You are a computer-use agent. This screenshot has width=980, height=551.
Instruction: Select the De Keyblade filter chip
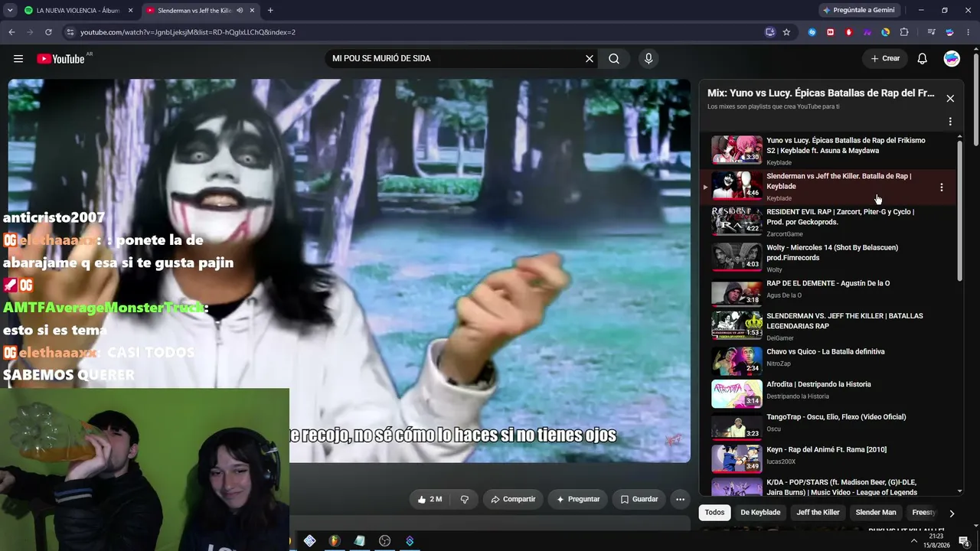pyautogui.click(x=760, y=513)
